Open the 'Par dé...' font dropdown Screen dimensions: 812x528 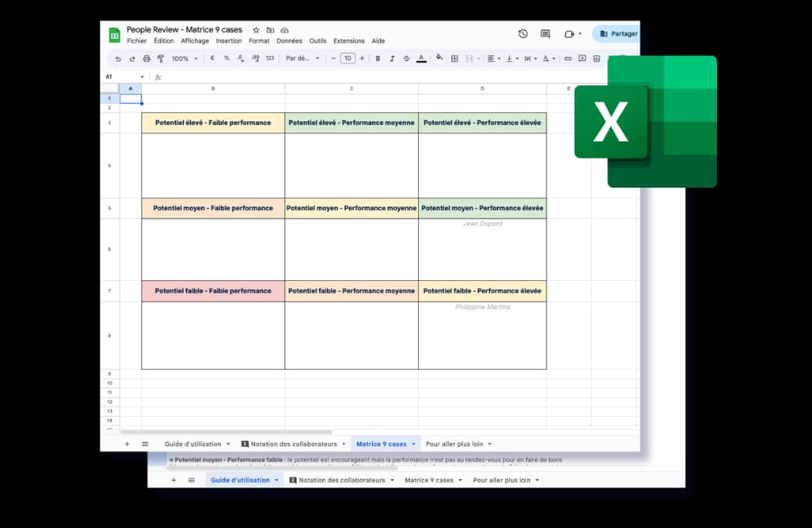point(302,58)
